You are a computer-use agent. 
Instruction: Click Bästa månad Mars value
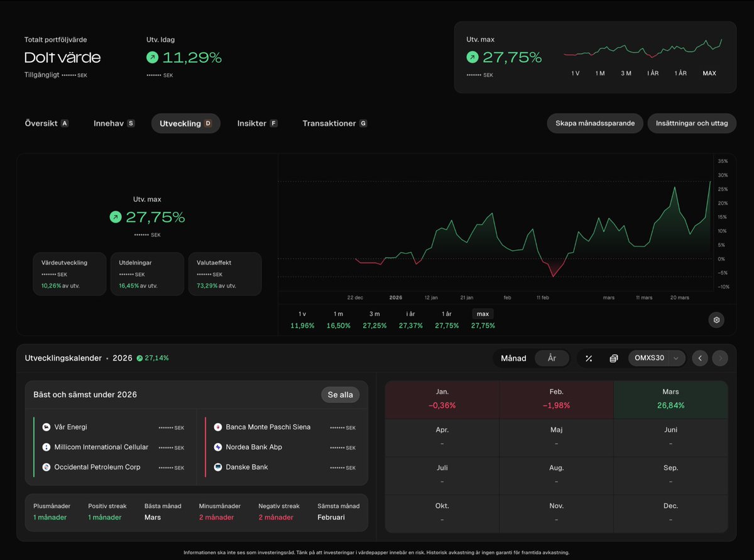pyautogui.click(x=153, y=517)
